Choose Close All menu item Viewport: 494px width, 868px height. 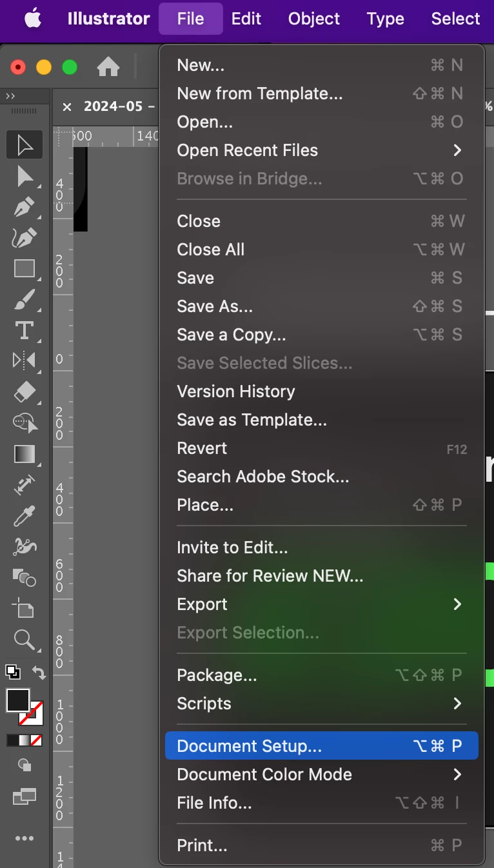pos(321,250)
